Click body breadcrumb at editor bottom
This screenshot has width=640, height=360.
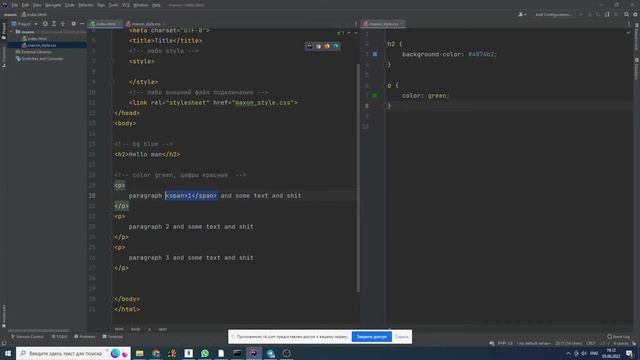coord(136,329)
